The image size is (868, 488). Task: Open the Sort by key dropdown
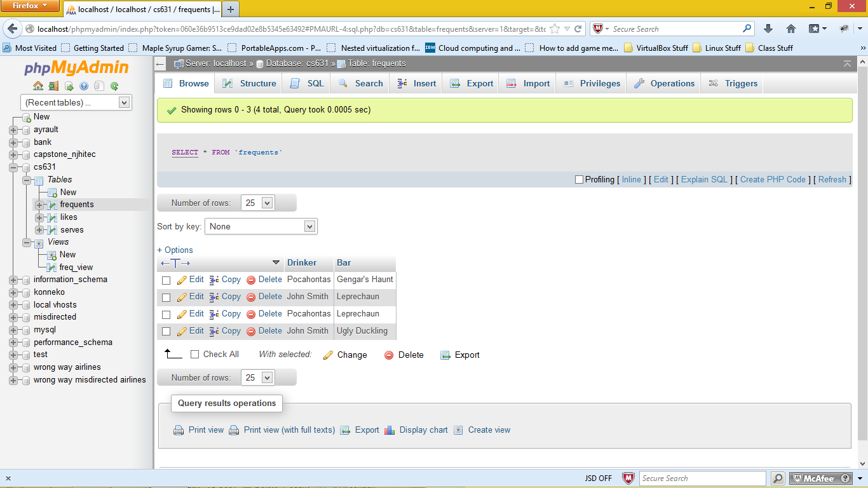261,226
